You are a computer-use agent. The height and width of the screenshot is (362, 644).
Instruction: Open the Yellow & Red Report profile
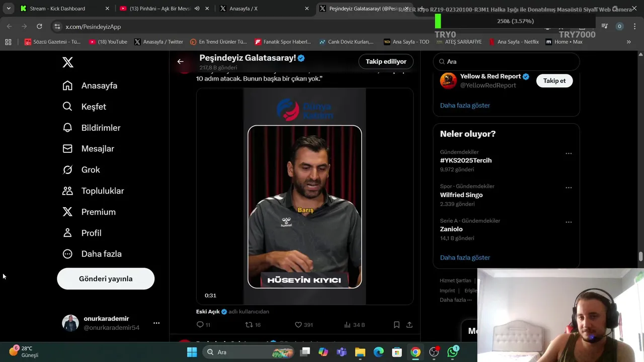pyautogui.click(x=491, y=76)
